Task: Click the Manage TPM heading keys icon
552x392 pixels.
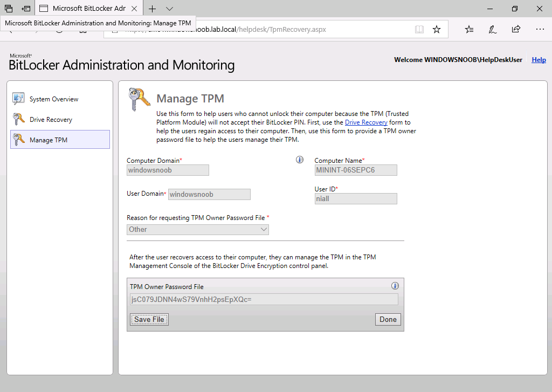Action: (x=139, y=99)
